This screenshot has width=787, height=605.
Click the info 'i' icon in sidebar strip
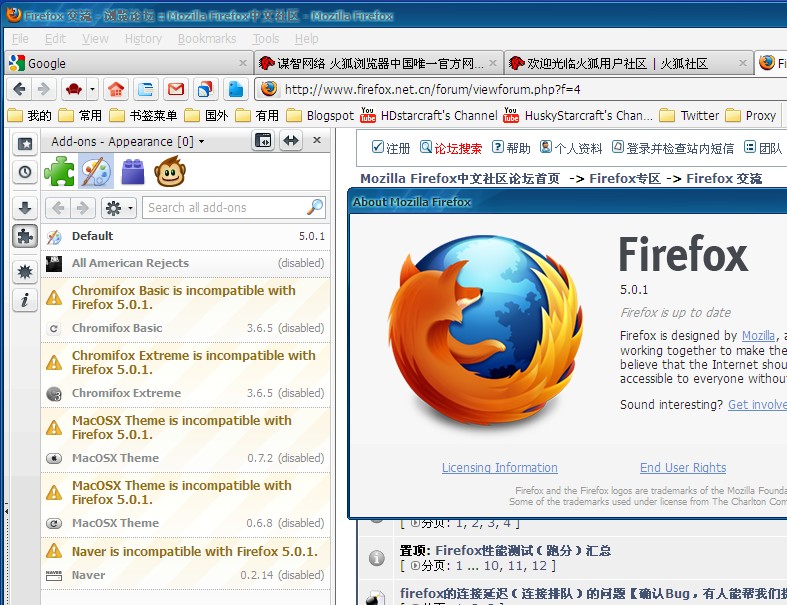pyautogui.click(x=25, y=300)
